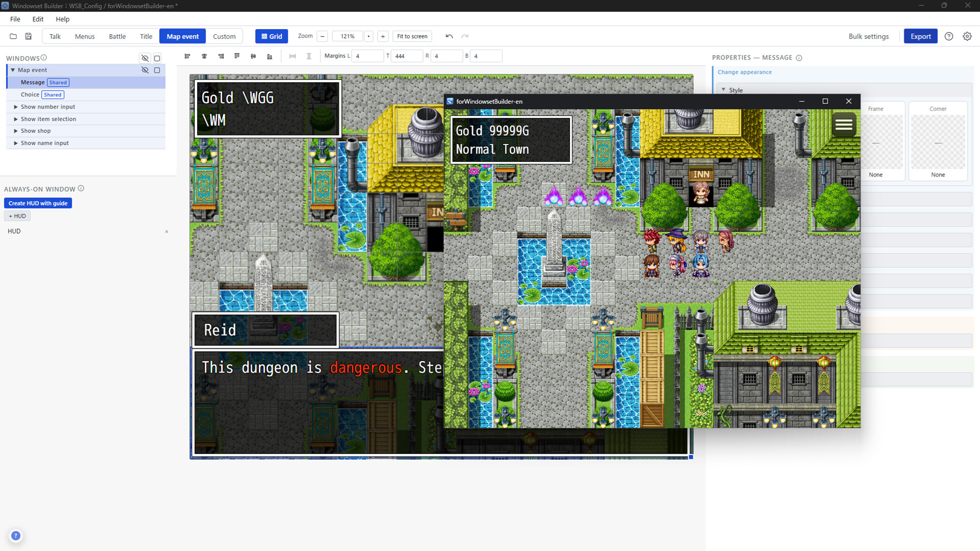Expand Show shop group
The height and width of the screenshot is (551, 980).
(16, 131)
